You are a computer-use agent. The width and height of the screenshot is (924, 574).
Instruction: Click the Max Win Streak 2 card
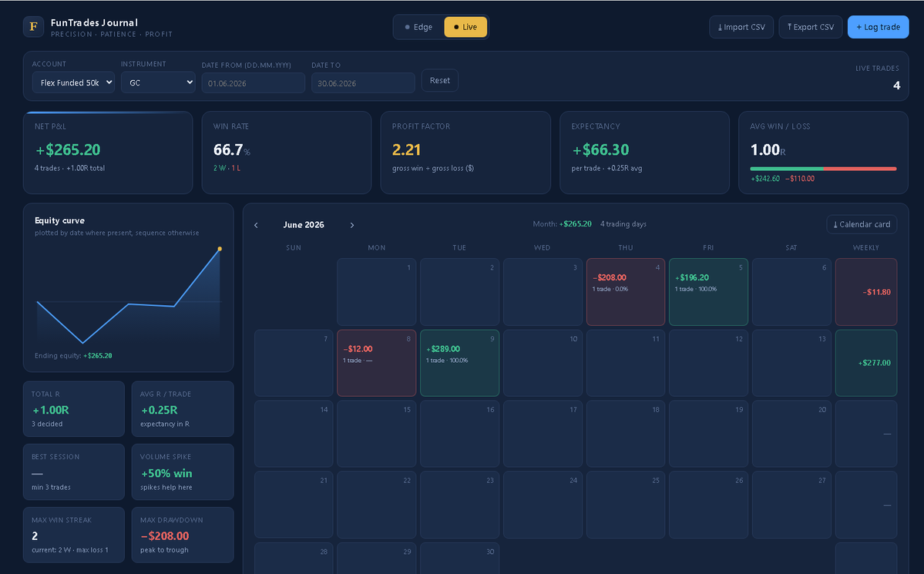pyautogui.click(x=74, y=535)
